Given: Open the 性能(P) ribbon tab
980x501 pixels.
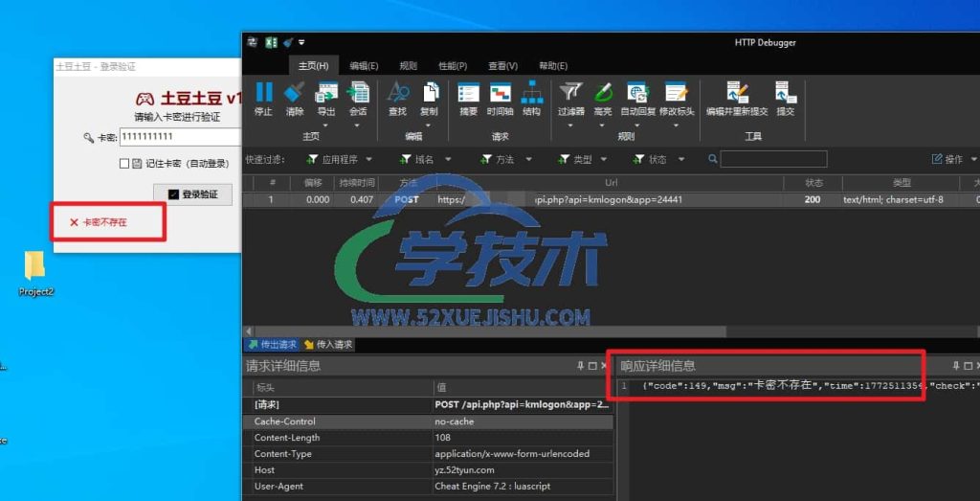Looking at the screenshot, I should coord(453,66).
